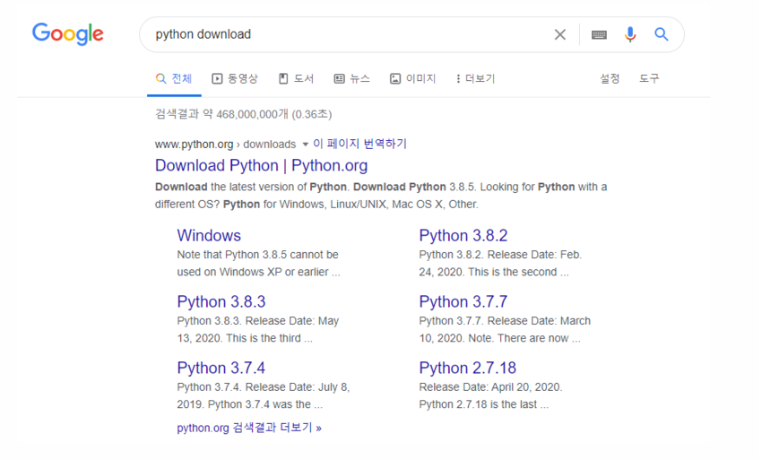Viewport: 759px width, 460px height.
Task: Clear the search box with X icon
Action: (560, 34)
